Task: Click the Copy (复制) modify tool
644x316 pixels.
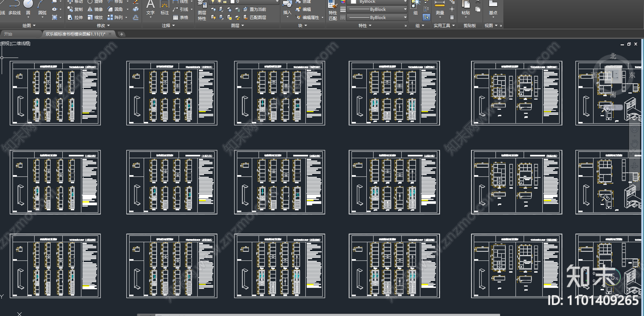Action: click(x=75, y=9)
